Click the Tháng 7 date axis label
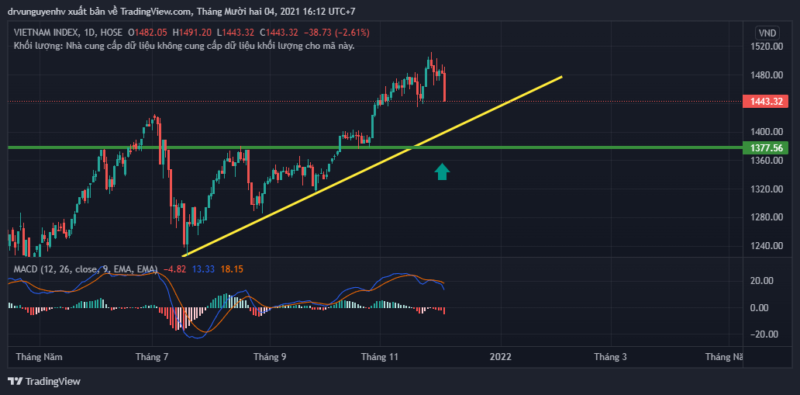 point(152,357)
